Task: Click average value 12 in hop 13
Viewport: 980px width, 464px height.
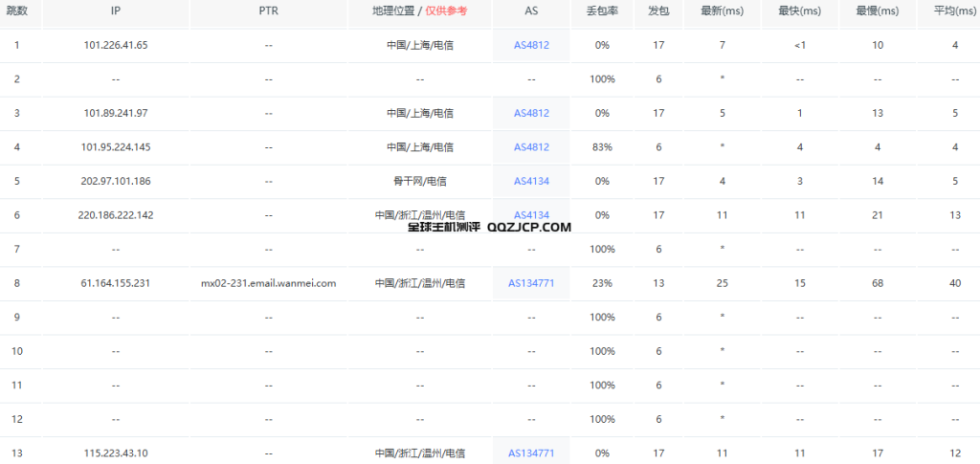Action: 955,453
